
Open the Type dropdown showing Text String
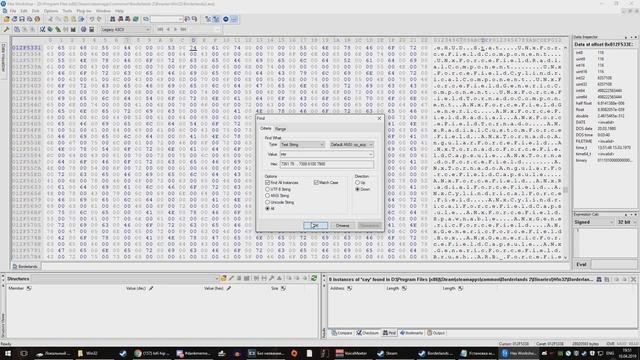[x=302, y=145]
